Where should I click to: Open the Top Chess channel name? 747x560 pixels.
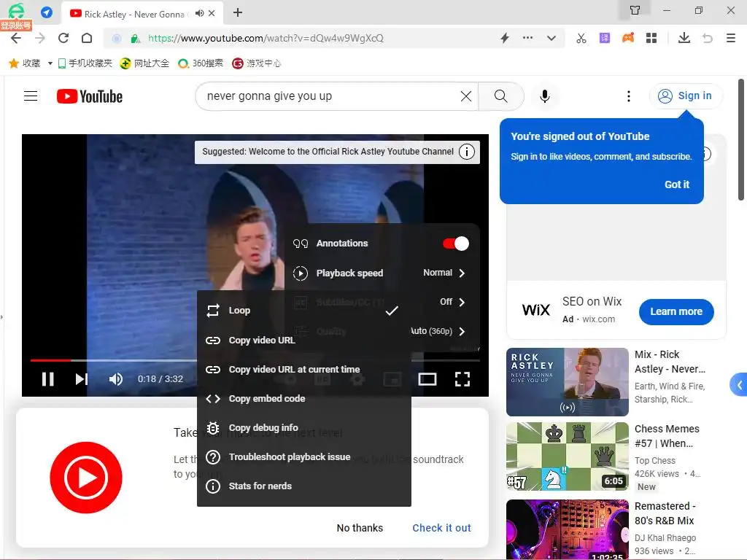pyautogui.click(x=654, y=461)
